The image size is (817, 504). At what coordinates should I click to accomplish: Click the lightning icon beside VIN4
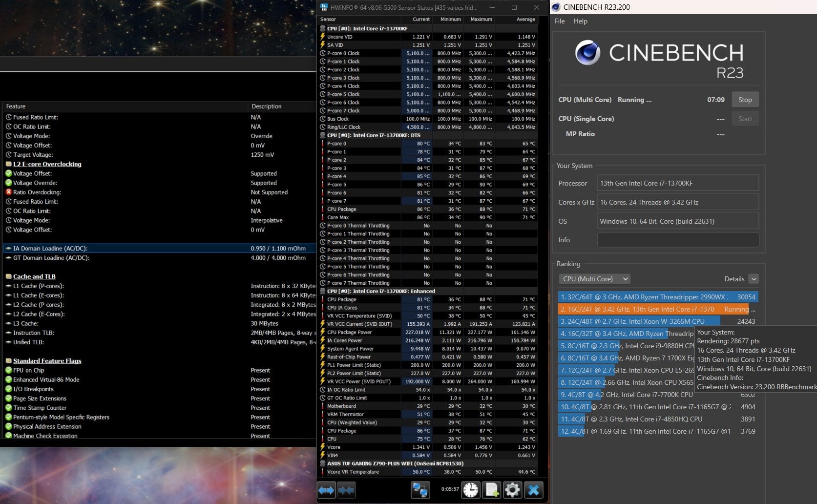(x=323, y=455)
